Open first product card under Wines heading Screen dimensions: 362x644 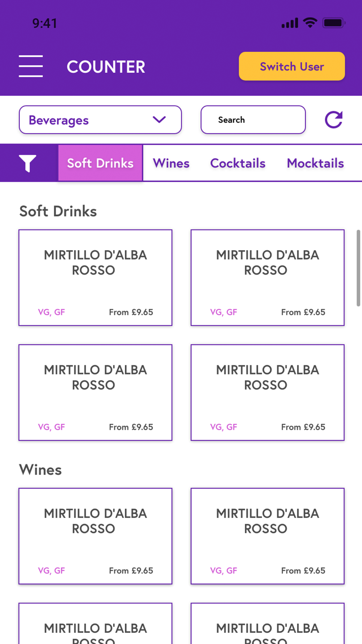pyautogui.click(x=95, y=536)
